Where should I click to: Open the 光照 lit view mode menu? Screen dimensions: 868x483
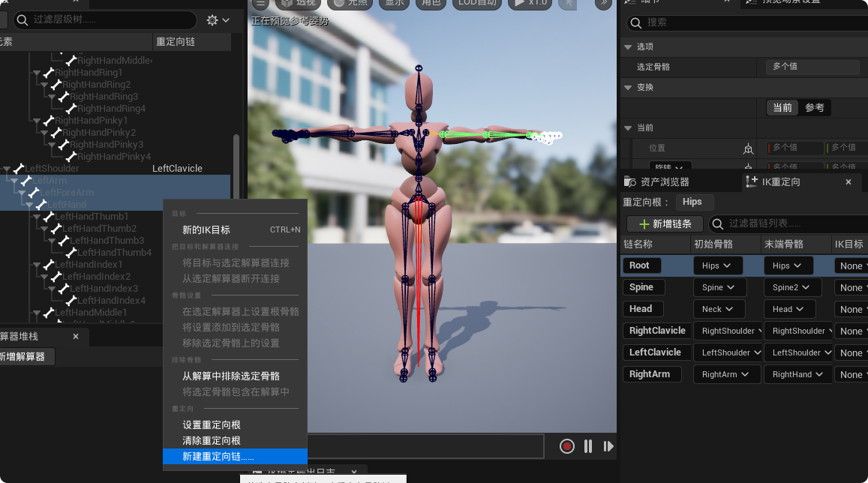click(351, 3)
